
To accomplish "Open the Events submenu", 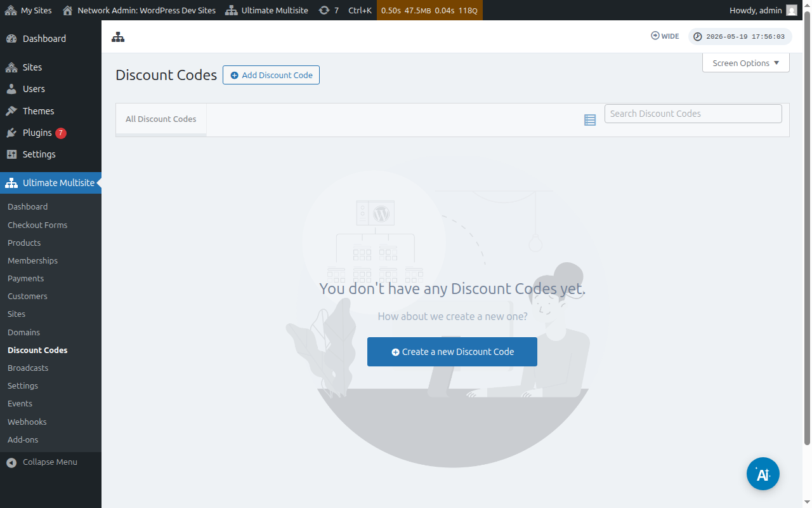I will coord(20,403).
